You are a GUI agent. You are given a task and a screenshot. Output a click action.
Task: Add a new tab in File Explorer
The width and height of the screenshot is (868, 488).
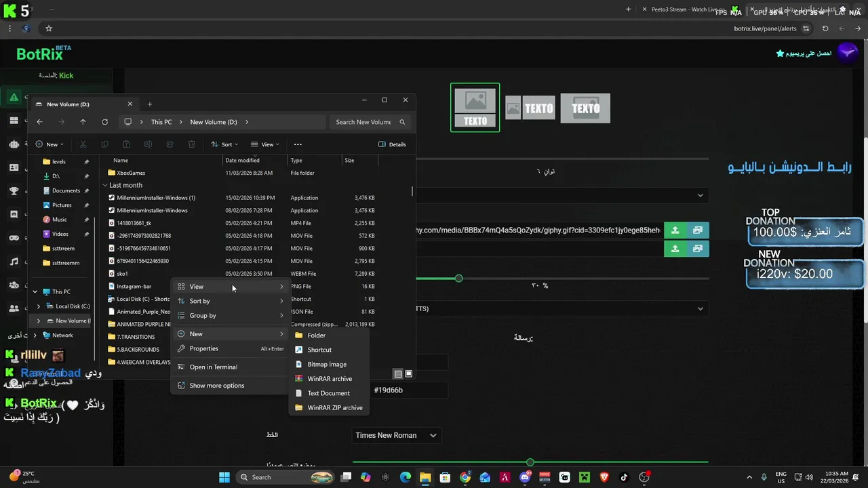point(150,104)
